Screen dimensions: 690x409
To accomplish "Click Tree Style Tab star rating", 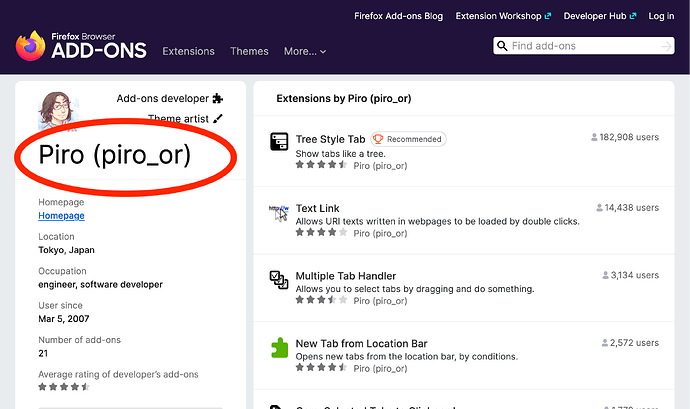I will 321,165.
